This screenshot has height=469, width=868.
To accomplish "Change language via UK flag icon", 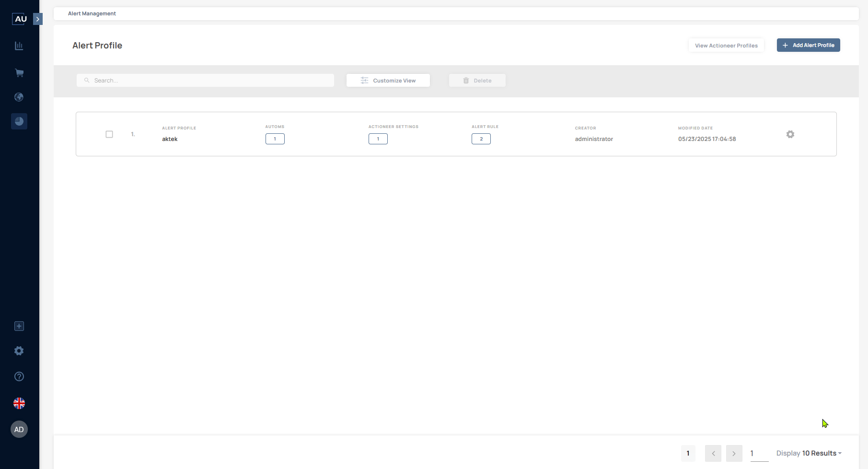I will click(19, 403).
